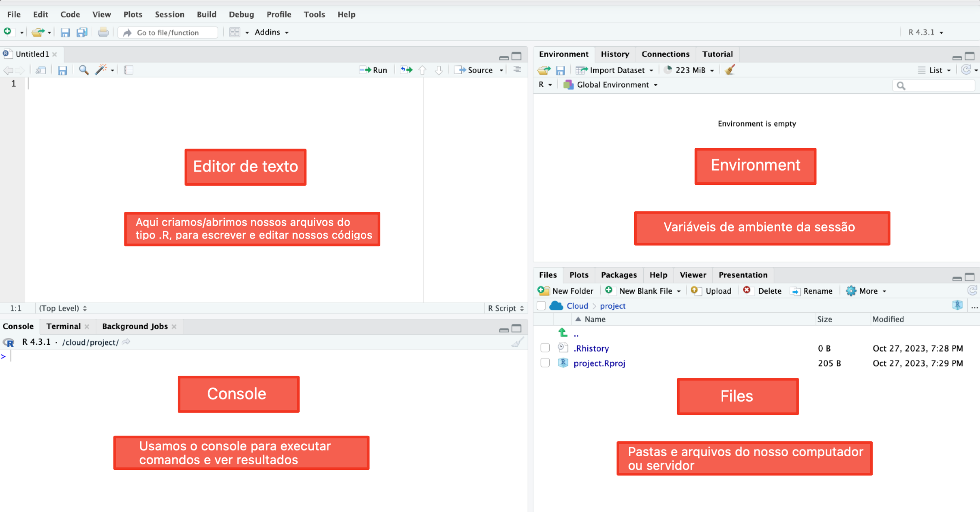Check the project.Rproj file checkbox
The width and height of the screenshot is (980, 512).
coord(545,363)
